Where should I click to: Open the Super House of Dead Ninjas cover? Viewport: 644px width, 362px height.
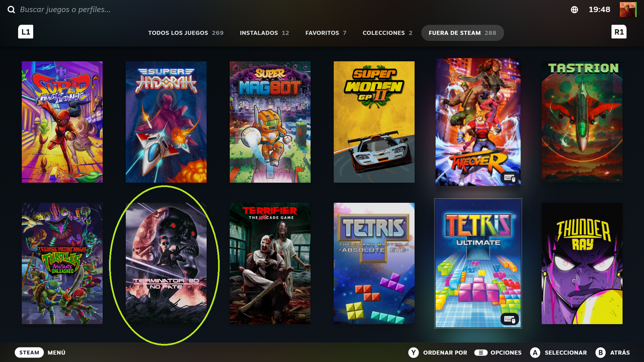click(62, 122)
